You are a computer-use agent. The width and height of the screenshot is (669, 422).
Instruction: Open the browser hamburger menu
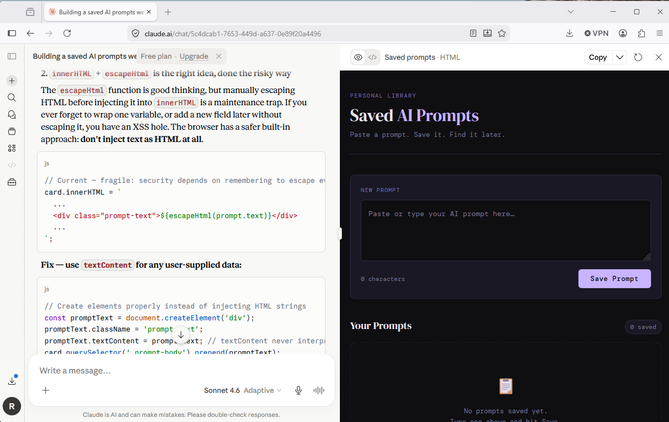pos(660,33)
